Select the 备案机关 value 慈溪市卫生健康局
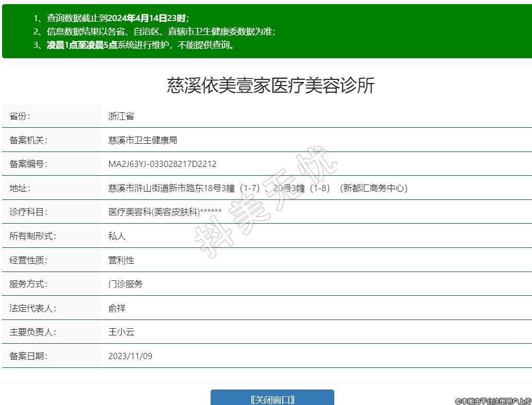This screenshot has height=405, width=532. click(143, 140)
